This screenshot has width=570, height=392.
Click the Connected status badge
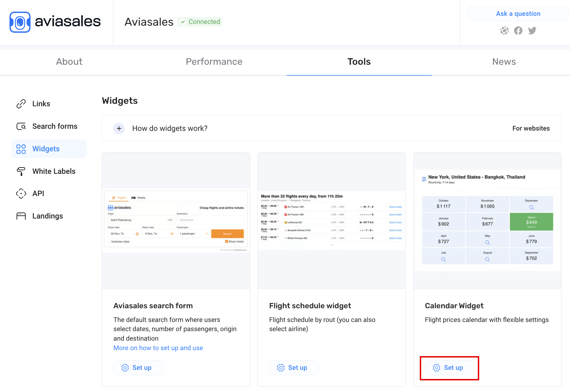pos(200,22)
